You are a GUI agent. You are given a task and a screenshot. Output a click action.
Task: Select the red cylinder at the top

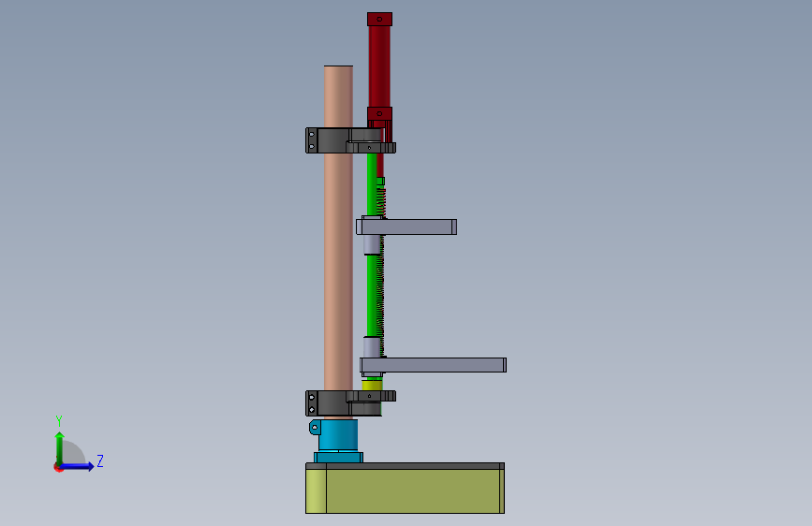[379, 67]
